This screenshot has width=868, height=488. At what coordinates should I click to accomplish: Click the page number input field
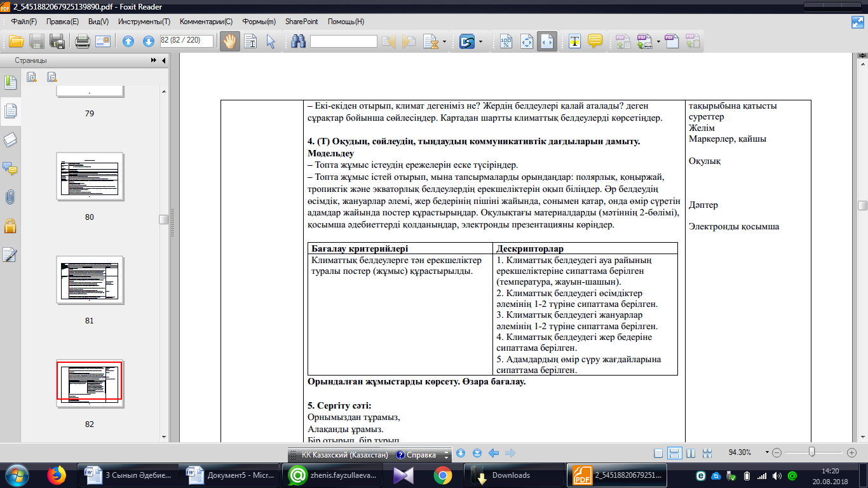pyautogui.click(x=187, y=41)
